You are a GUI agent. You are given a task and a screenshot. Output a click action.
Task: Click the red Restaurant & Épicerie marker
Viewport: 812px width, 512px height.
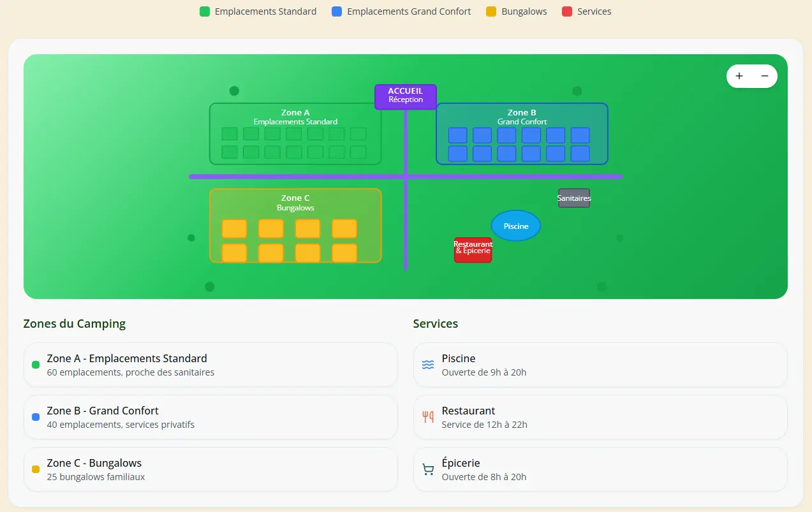tap(473, 249)
